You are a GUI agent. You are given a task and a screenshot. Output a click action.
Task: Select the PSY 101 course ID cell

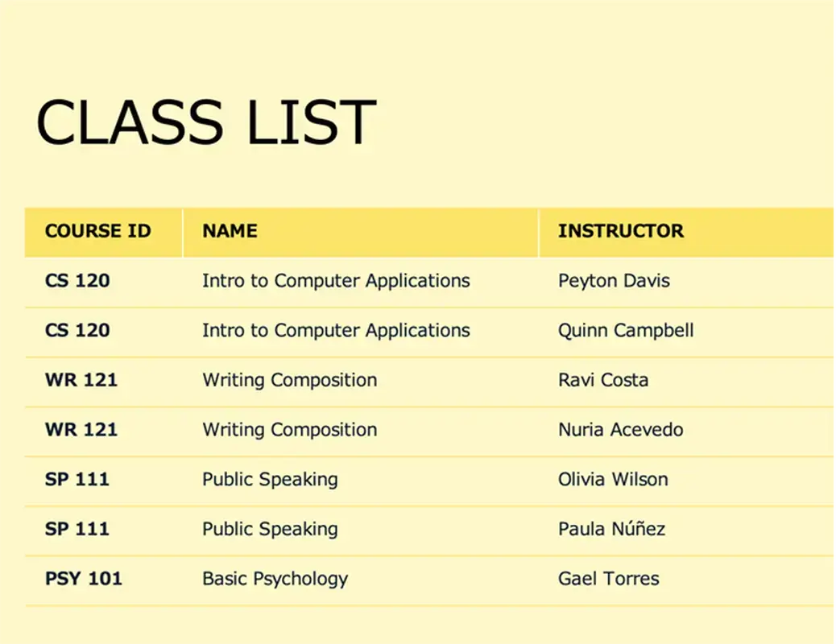click(x=84, y=579)
